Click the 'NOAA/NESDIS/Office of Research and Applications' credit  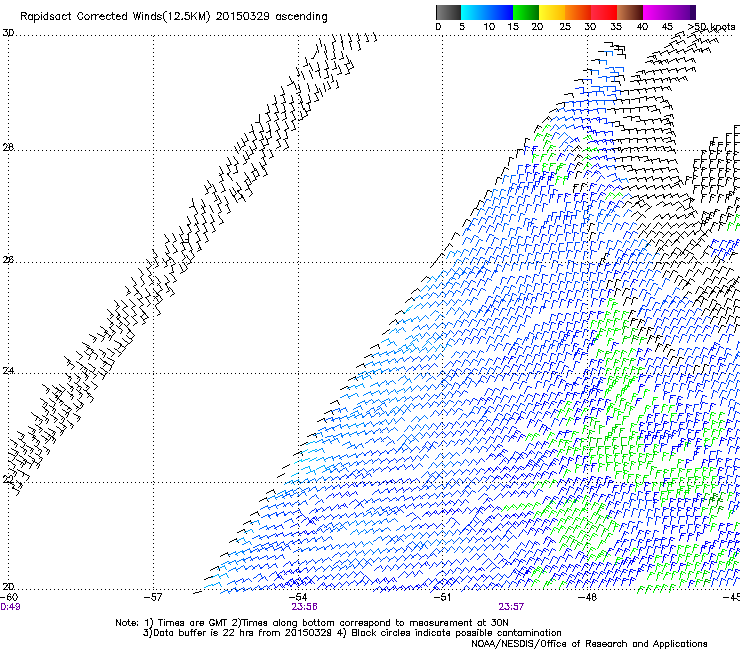[589, 644]
